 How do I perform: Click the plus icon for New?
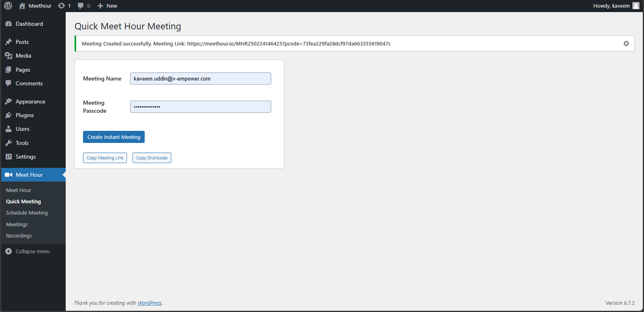click(x=100, y=6)
